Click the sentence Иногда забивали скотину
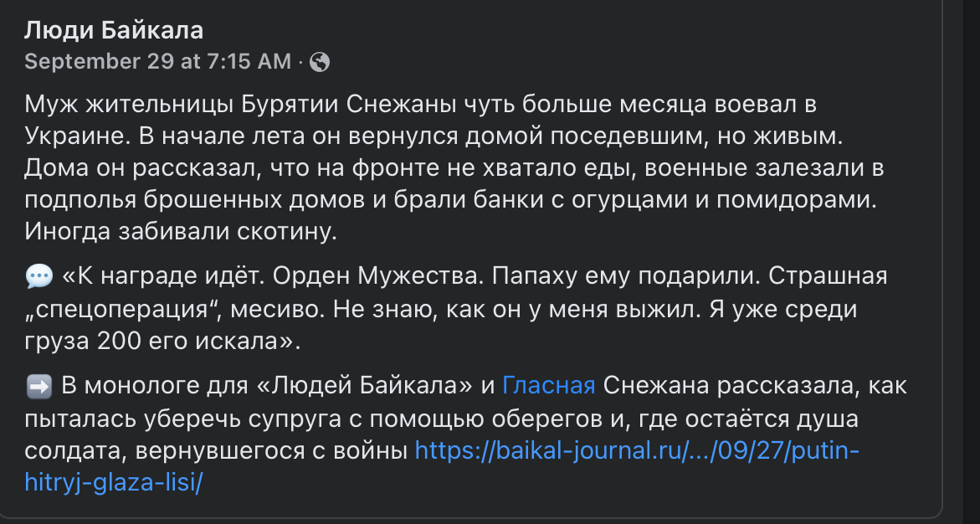 click(x=180, y=232)
